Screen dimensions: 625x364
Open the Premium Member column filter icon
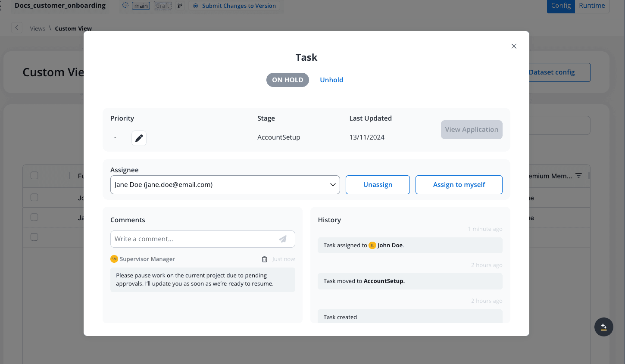pos(578,175)
